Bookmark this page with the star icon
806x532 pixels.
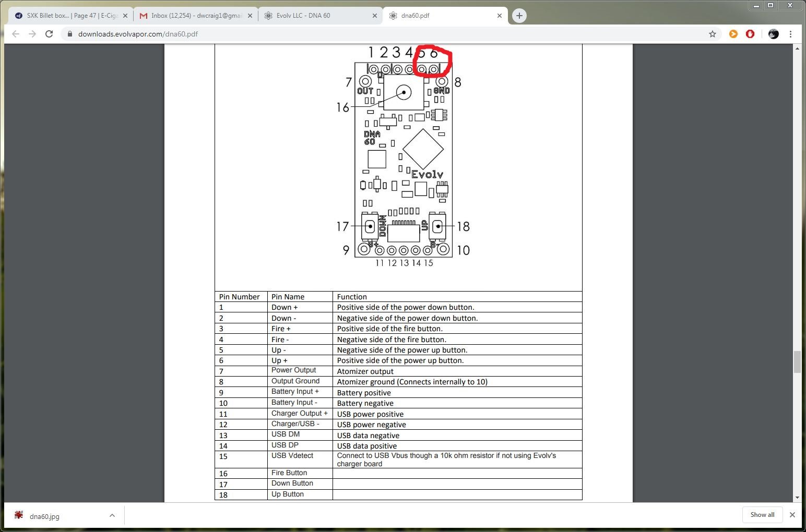coord(713,34)
